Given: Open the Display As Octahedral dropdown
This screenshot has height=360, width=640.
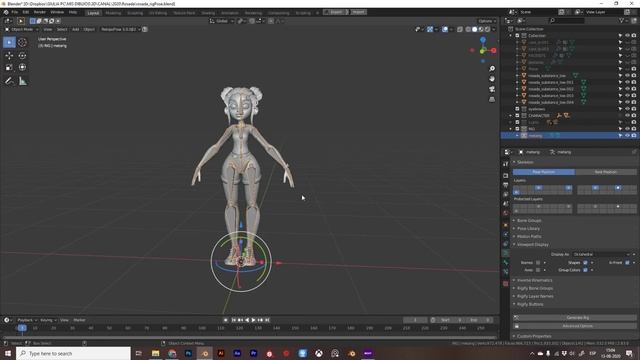Looking at the screenshot, I should tap(602, 254).
